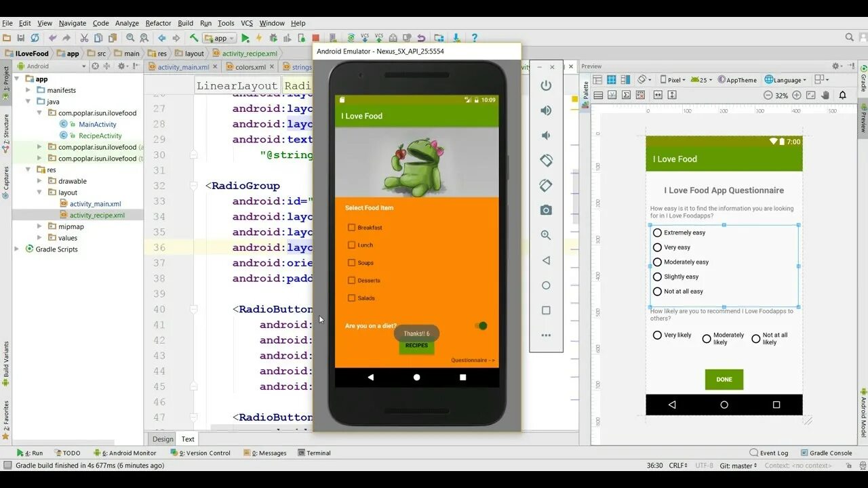Switch to colors.xml editor tab
This screenshot has height=488, width=868.
250,67
